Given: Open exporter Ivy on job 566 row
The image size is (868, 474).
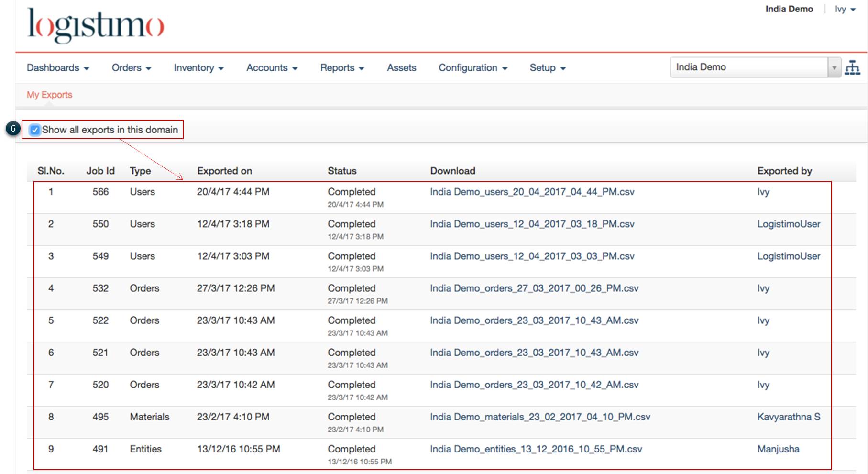Looking at the screenshot, I should point(763,192).
